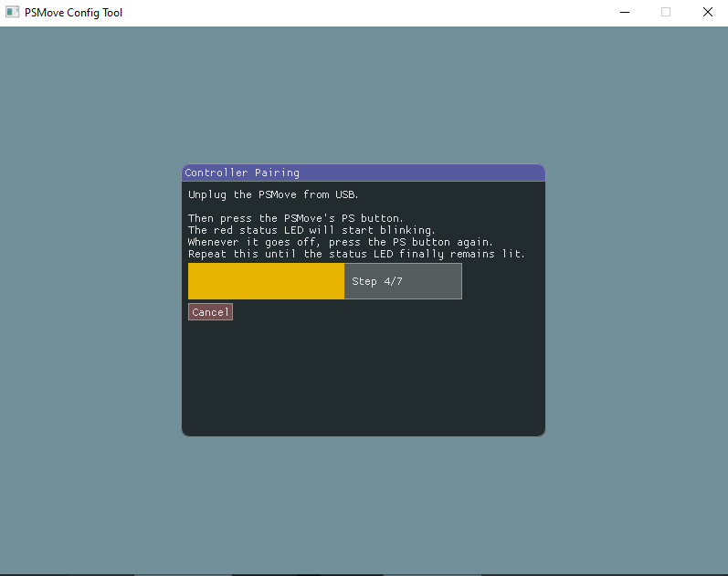Click "Whenever it goes off, press the PS button again."
728x576 pixels.
click(x=341, y=242)
